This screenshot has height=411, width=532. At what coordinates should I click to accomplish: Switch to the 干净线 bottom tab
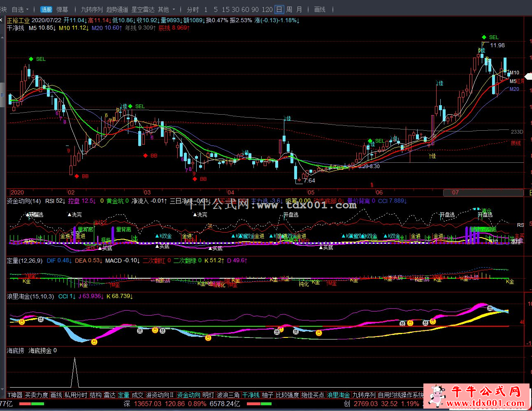pyautogui.click(x=251, y=395)
